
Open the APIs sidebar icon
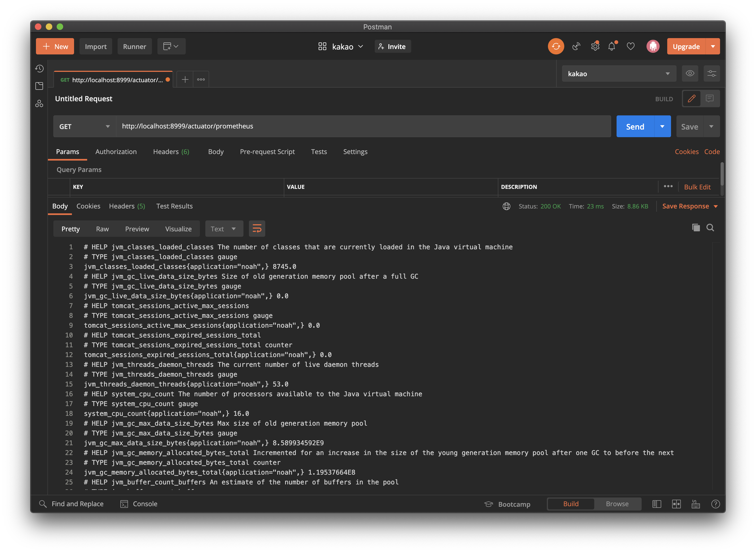coord(39,104)
